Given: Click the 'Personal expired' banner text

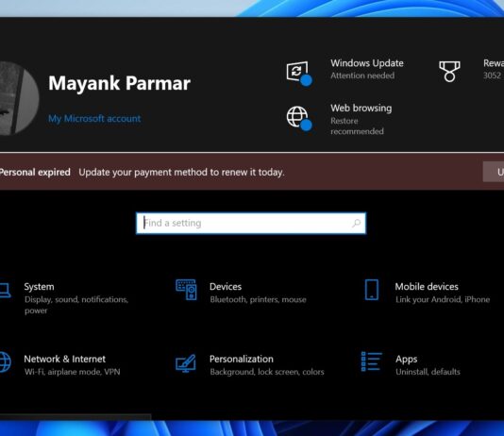Looking at the screenshot, I should click(x=35, y=172).
